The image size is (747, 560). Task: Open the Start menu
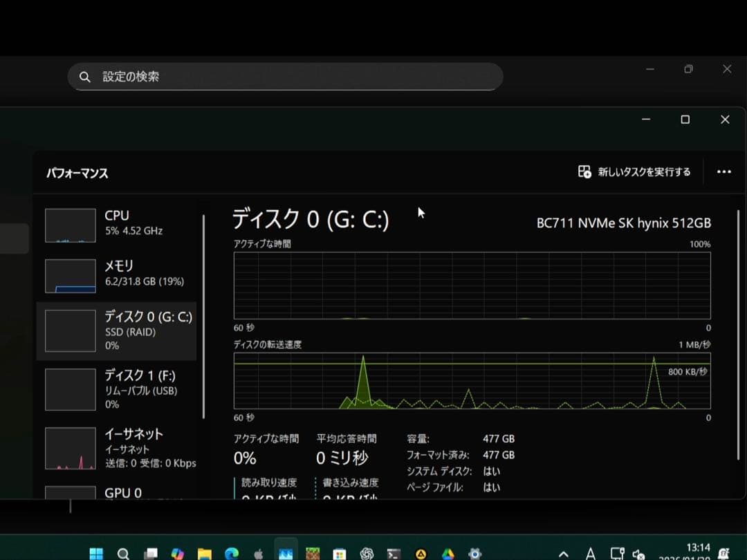click(96, 553)
